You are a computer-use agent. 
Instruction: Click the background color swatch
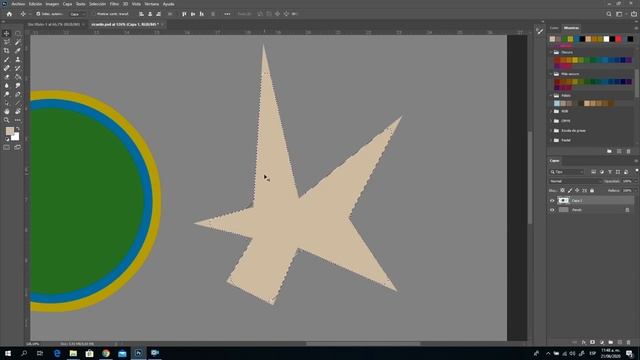pyautogui.click(x=16, y=137)
